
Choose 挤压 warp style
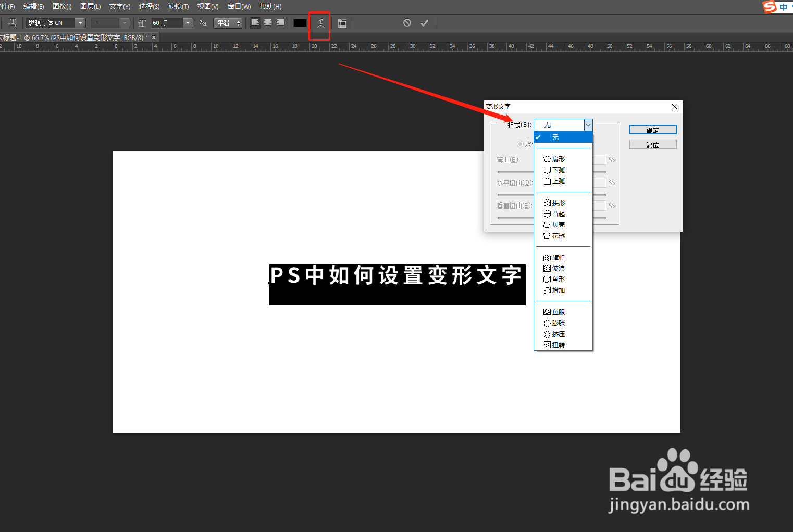point(563,334)
